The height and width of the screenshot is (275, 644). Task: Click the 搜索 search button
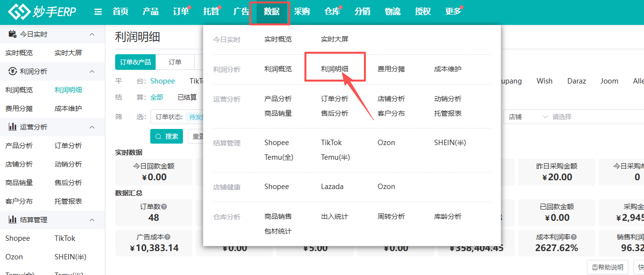click(167, 136)
